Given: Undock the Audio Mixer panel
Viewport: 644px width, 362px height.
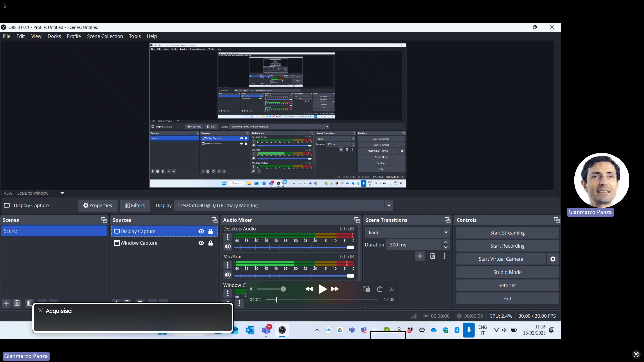Looking at the screenshot, I should [x=357, y=220].
